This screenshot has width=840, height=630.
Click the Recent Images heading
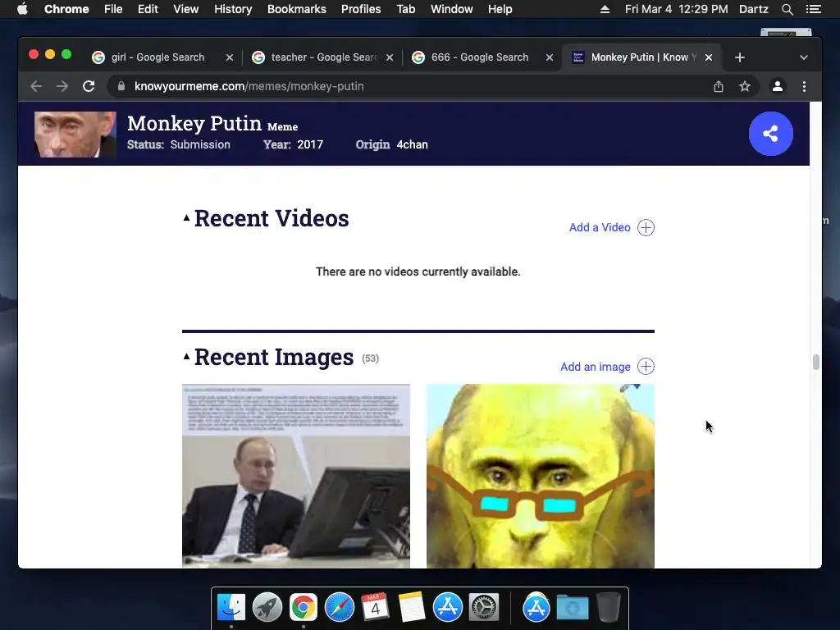274,357
